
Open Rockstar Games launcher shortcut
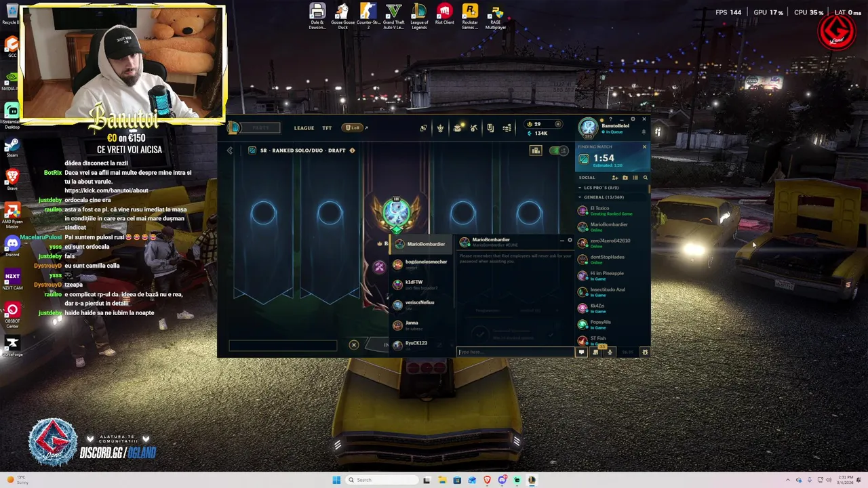tap(470, 16)
